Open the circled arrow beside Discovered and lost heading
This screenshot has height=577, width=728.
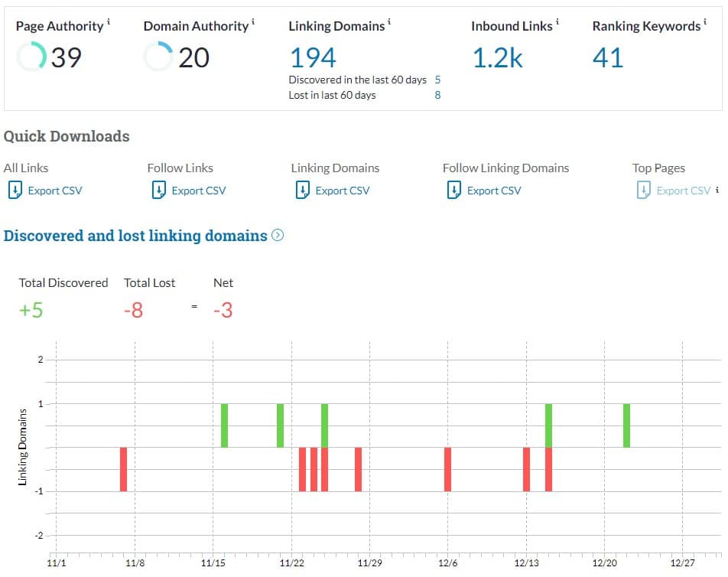[x=278, y=235]
